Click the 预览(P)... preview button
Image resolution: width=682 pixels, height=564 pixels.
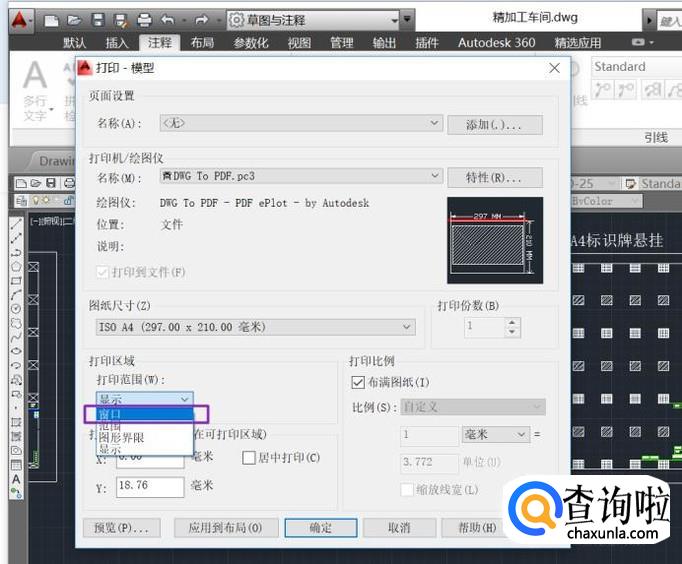[x=122, y=528]
